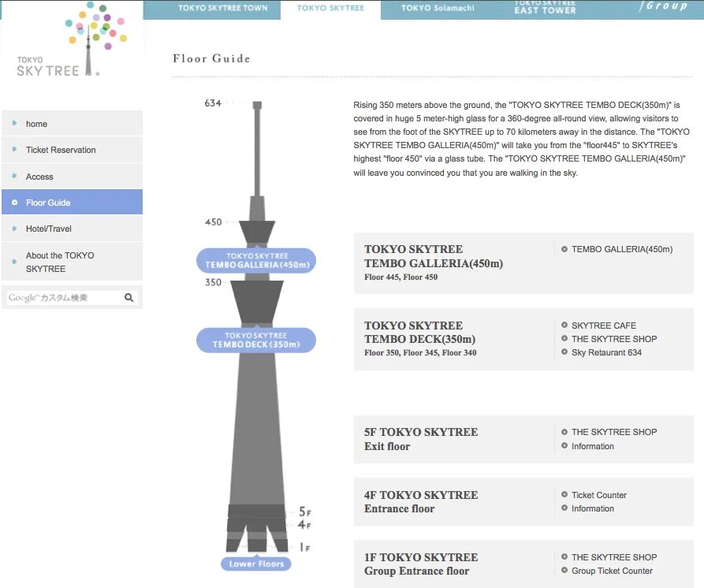Viewport: 704px width, 588px height.
Task: Open Information link under 4F Entrance floor
Action: pos(592,508)
